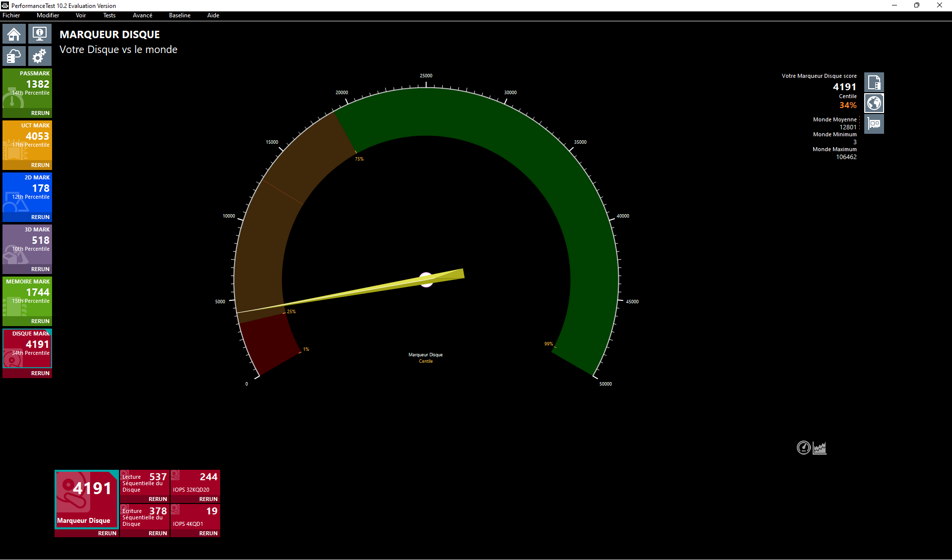The image size is (952, 560).
Task: Switch to the chart graph view icon
Action: [x=820, y=448]
